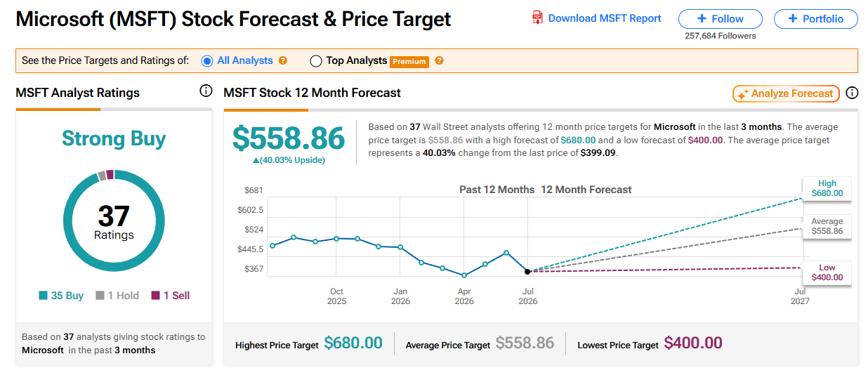Click the plus icon in Follow button
Image resolution: width=868 pixels, height=375 pixels.
point(702,19)
